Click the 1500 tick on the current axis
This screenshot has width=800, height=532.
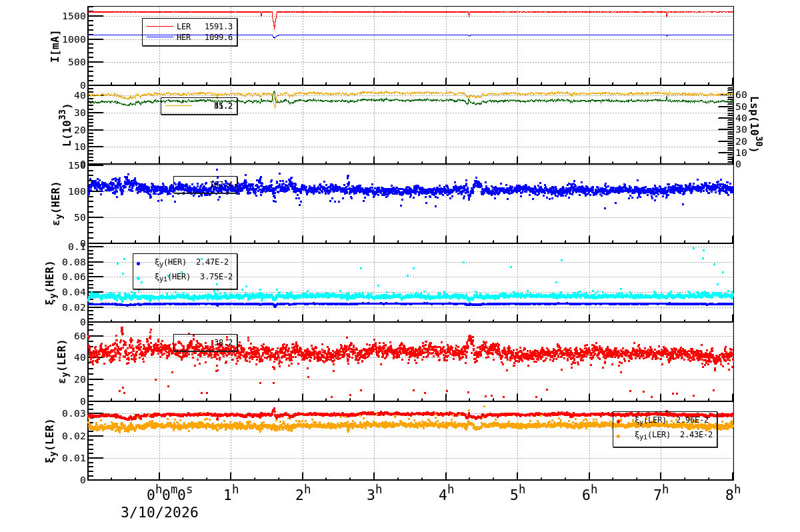click(x=73, y=16)
